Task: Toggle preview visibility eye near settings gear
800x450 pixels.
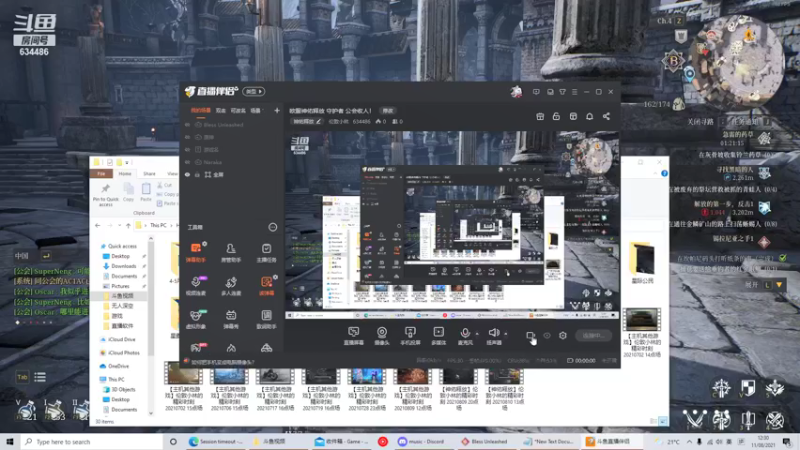Action: 547,335
